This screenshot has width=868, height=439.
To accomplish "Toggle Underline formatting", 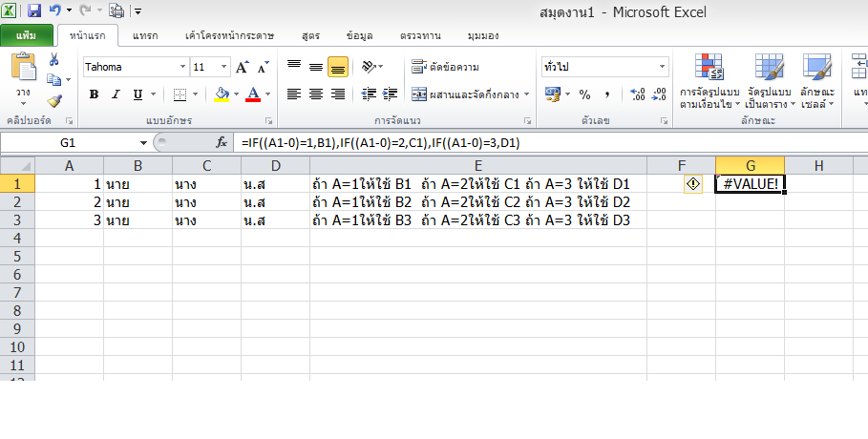I will [x=138, y=94].
